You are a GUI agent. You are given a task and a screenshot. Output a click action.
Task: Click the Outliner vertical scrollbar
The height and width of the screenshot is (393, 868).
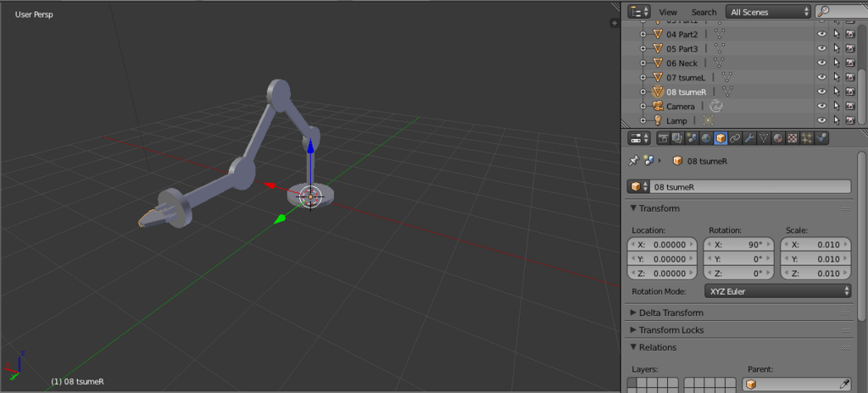point(862,97)
